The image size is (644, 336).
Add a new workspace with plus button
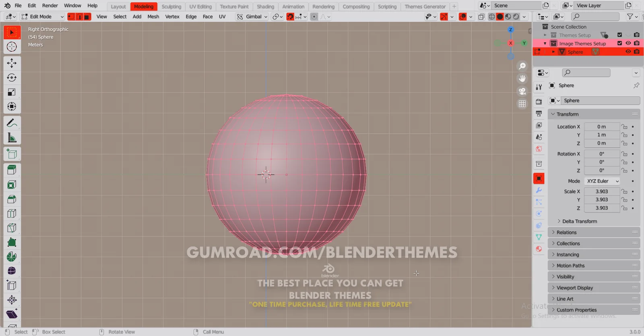click(x=454, y=6)
